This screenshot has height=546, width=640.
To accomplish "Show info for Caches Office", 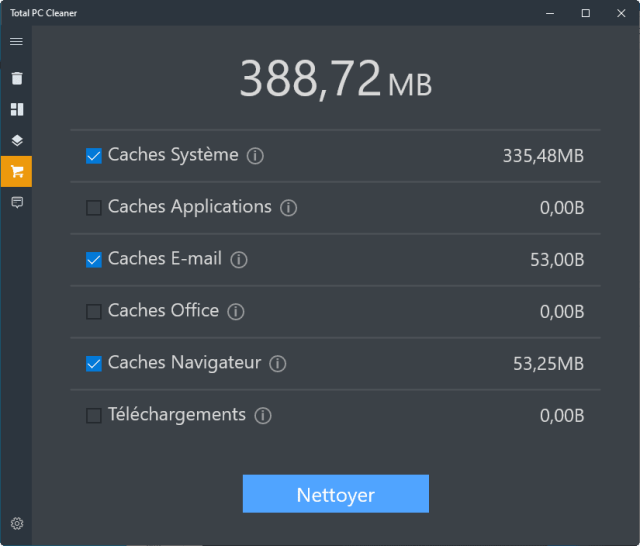I will [x=236, y=312].
